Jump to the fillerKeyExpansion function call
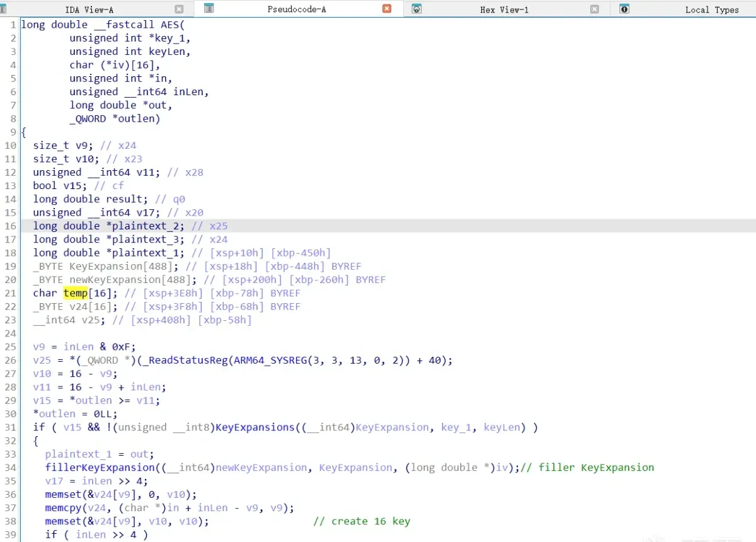The image size is (756, 542). (100, 467)
